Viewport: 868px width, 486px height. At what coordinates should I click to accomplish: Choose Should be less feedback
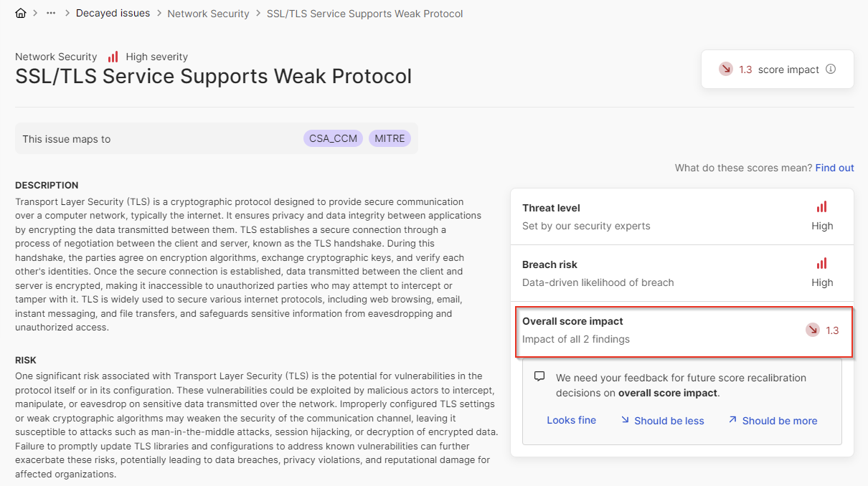coord(662,421)
